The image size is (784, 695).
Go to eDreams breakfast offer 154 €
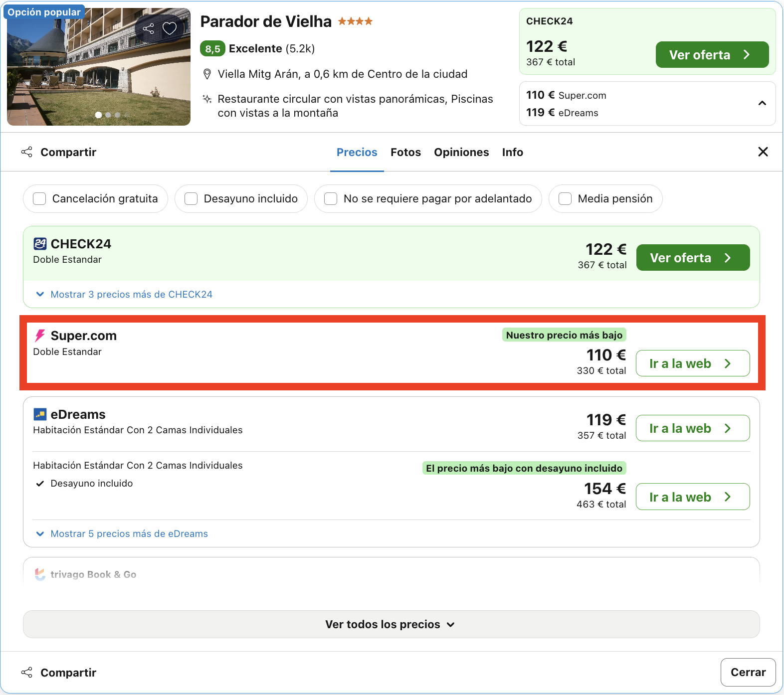[693, 497]
